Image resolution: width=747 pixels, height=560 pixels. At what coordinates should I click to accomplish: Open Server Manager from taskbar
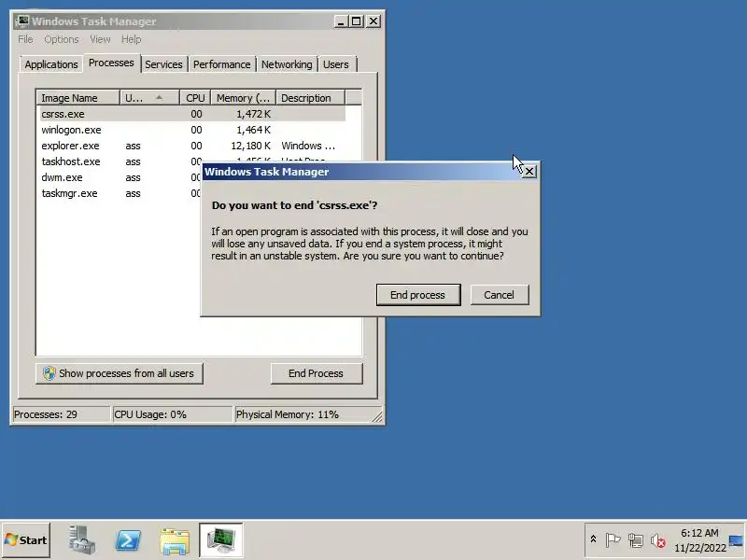pyautogui.click(x=81, y=540)
